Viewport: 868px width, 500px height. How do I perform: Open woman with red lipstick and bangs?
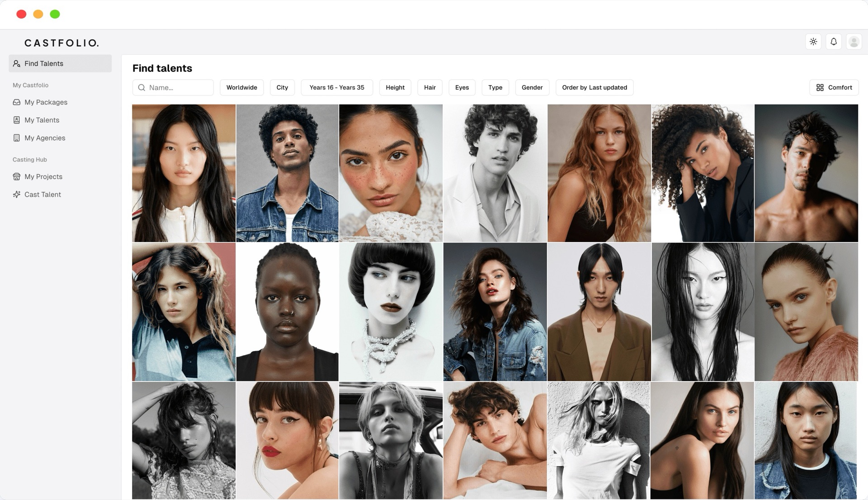pos(287,441)
